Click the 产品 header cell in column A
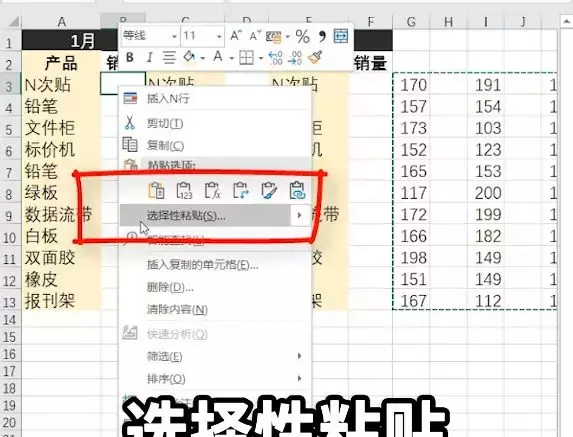Viewport: 573px width, 437px height. [61, 62]
